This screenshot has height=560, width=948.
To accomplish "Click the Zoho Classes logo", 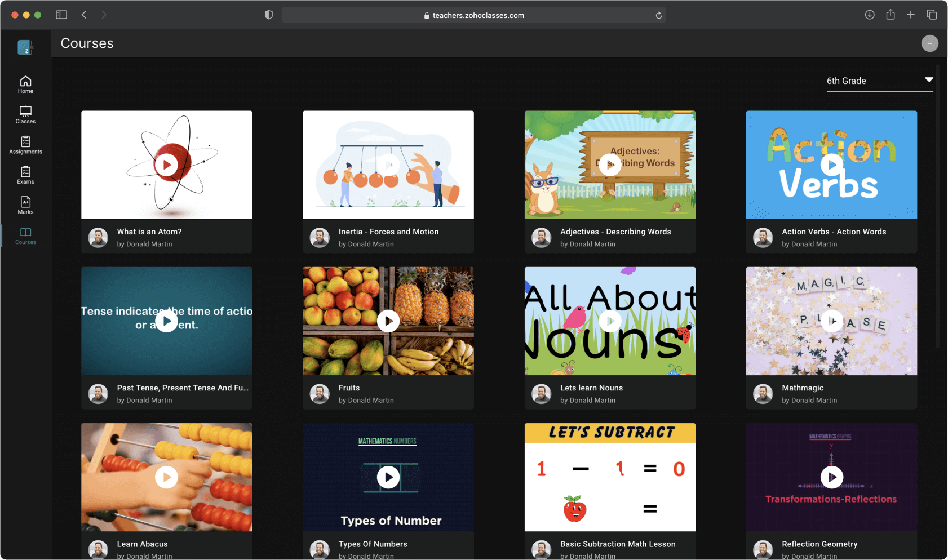I will pyautogui.click(x=25, y=47).
